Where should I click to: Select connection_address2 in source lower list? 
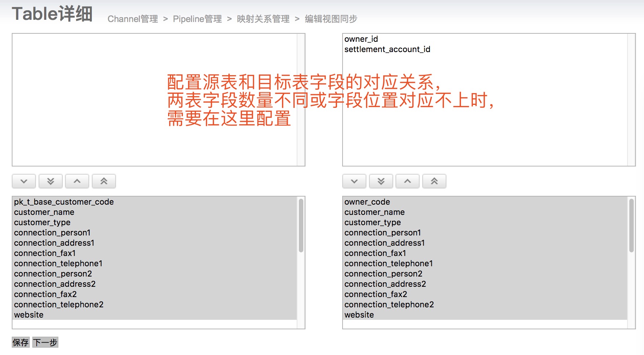click(155, 284)
